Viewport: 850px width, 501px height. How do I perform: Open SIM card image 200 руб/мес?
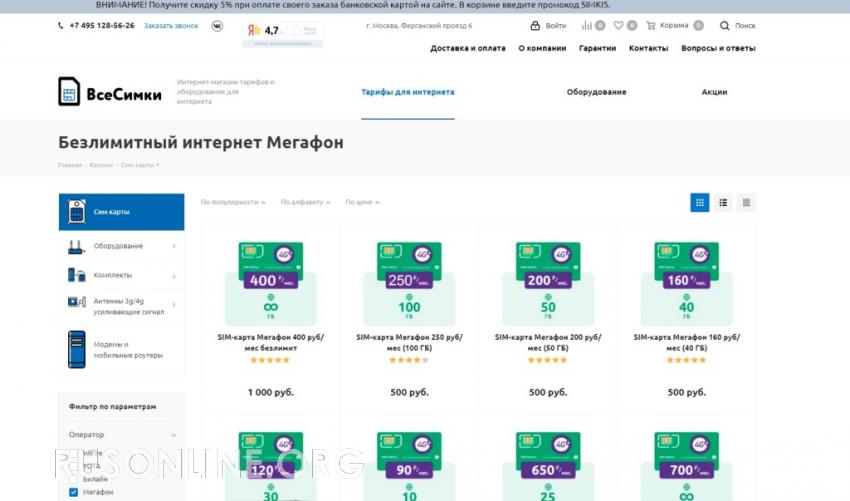click(548, 283)
